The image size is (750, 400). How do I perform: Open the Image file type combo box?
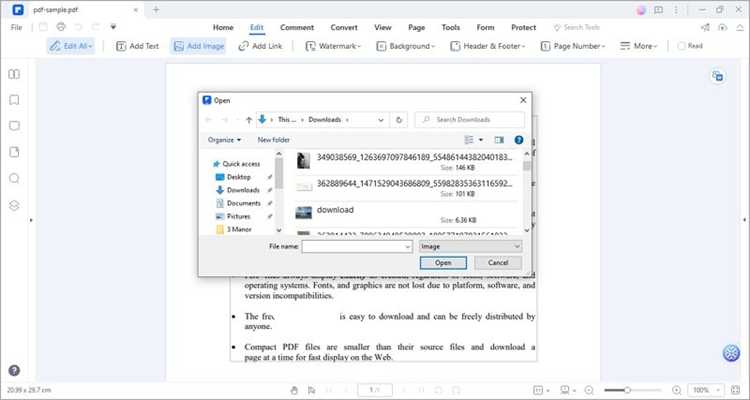[470, 246]
